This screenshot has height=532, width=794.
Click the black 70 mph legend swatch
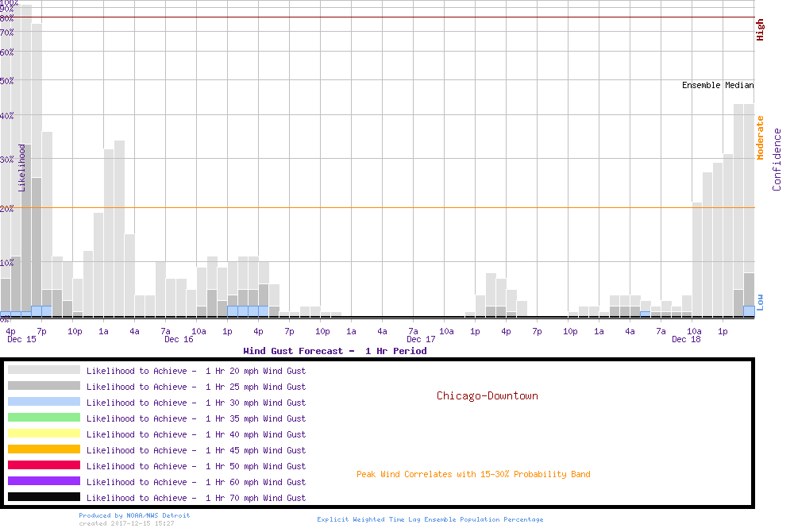[44, 497]
